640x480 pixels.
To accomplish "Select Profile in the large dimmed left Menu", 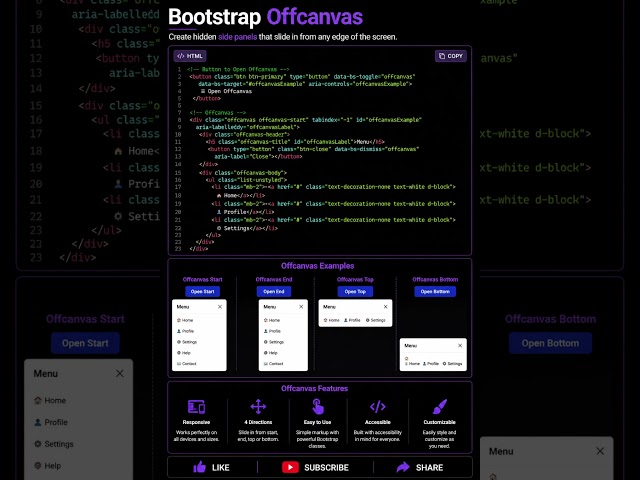I will coord(51,422).
